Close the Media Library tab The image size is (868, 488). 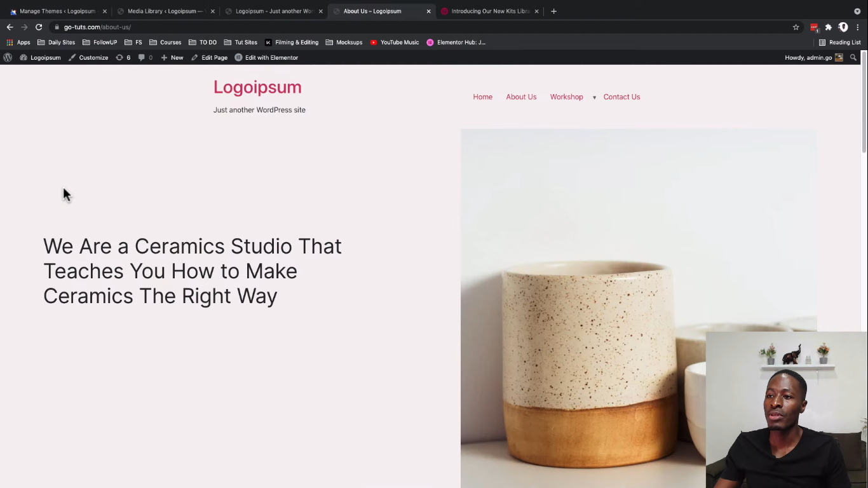click(x=212, y=11)
